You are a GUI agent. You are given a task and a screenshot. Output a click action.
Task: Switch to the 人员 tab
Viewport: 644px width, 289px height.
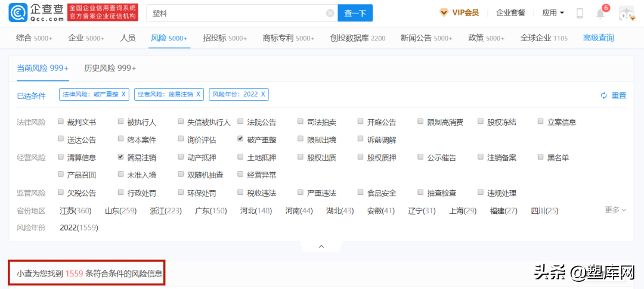[x=128, y=38]
